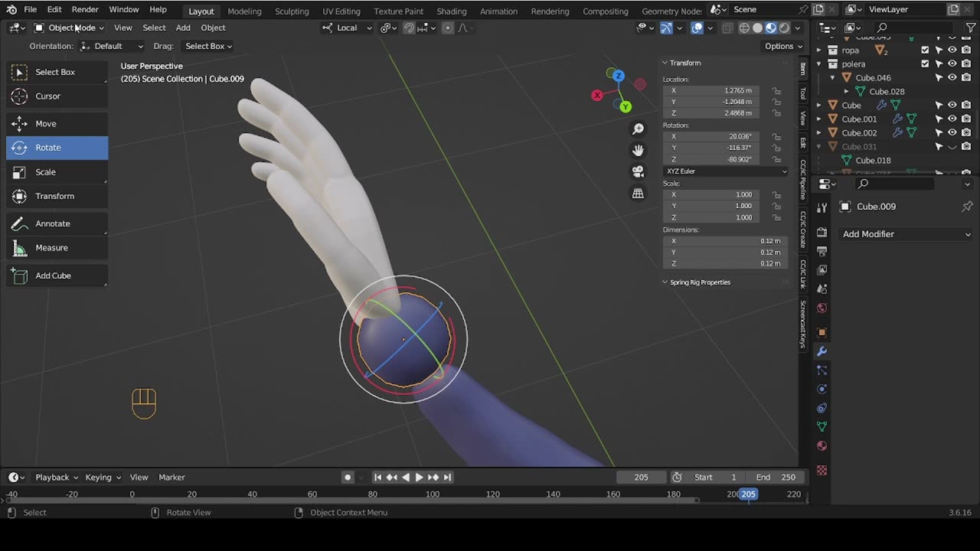Click the Options button in viewport header
This screenshot has width=980, height=551.
[782, 46]
